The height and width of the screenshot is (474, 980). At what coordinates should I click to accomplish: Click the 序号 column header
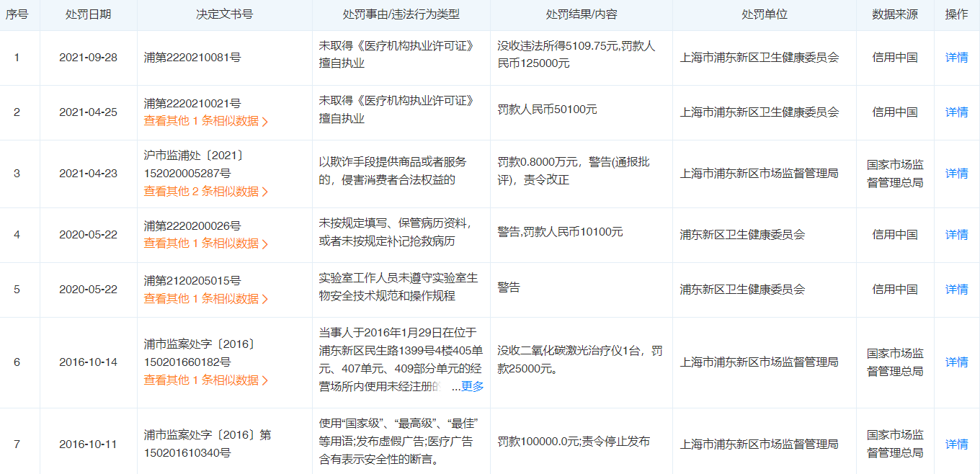click(17, 14)
